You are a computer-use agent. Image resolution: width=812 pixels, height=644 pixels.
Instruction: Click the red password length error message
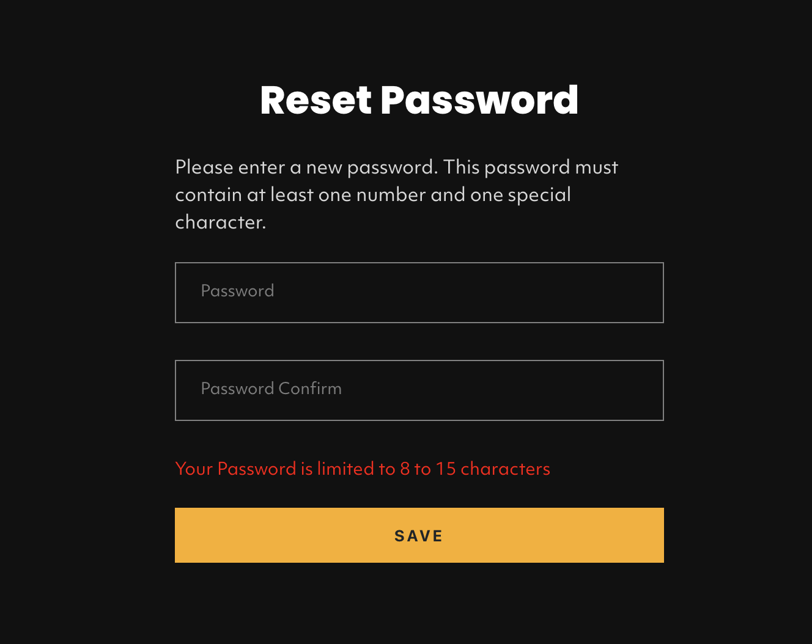(362, 469)
